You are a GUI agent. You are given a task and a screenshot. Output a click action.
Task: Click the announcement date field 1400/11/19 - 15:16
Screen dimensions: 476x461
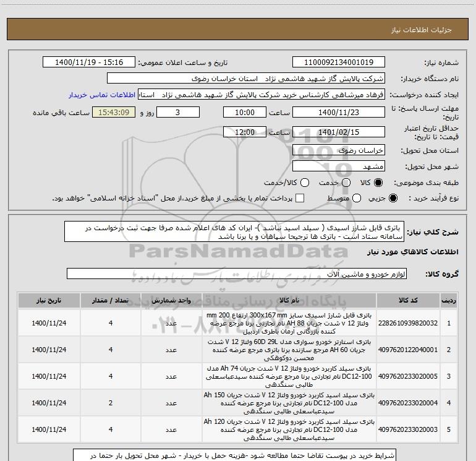click(x=90, y=62)
